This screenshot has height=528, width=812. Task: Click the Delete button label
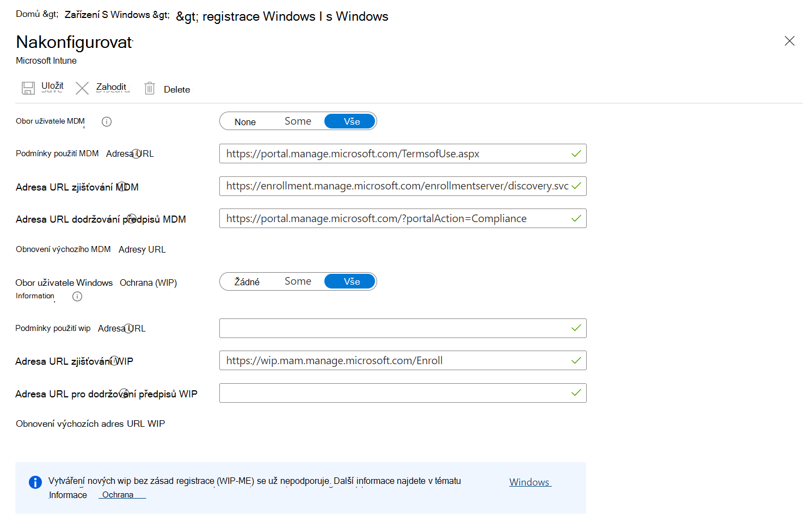pos(177,89)
